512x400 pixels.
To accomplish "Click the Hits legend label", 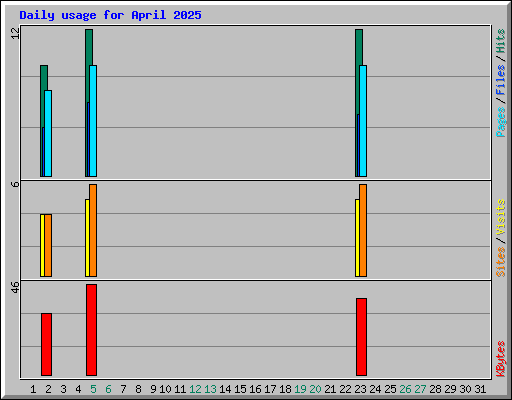I will tap(500, 41).
